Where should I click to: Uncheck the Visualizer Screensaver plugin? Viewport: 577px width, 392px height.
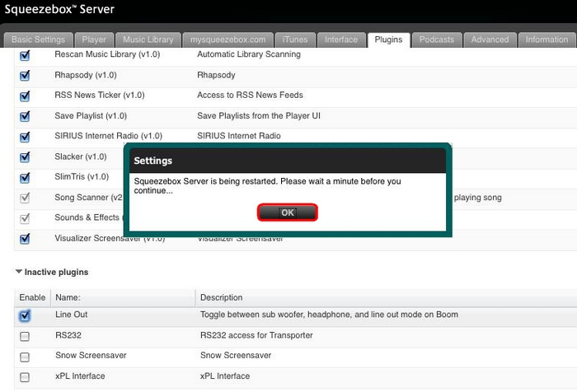click(25, 239)
